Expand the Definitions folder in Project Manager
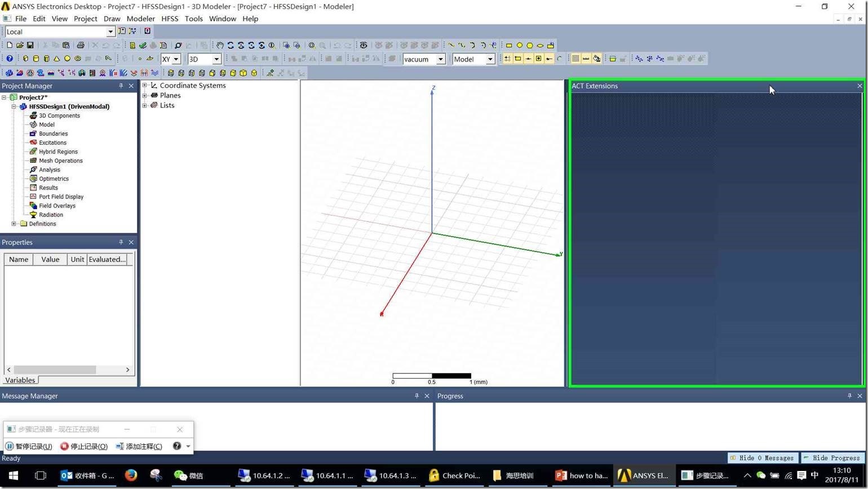The image size is (868, 489). coord(14,224)
